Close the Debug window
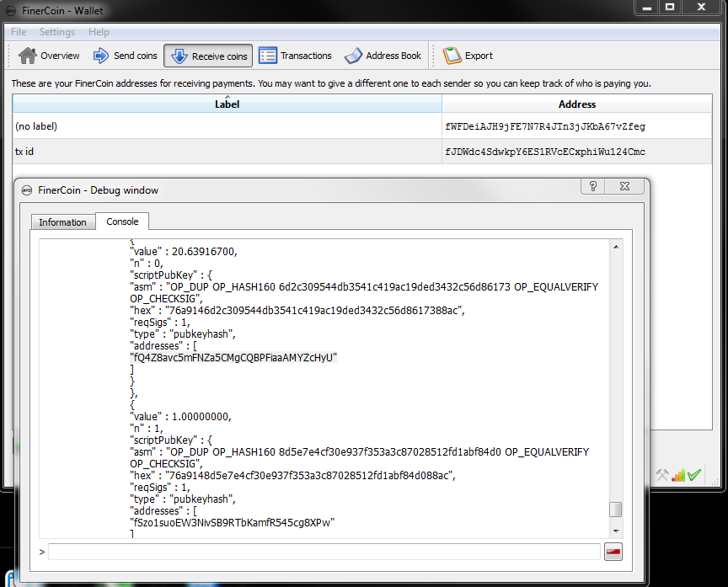 624,186
